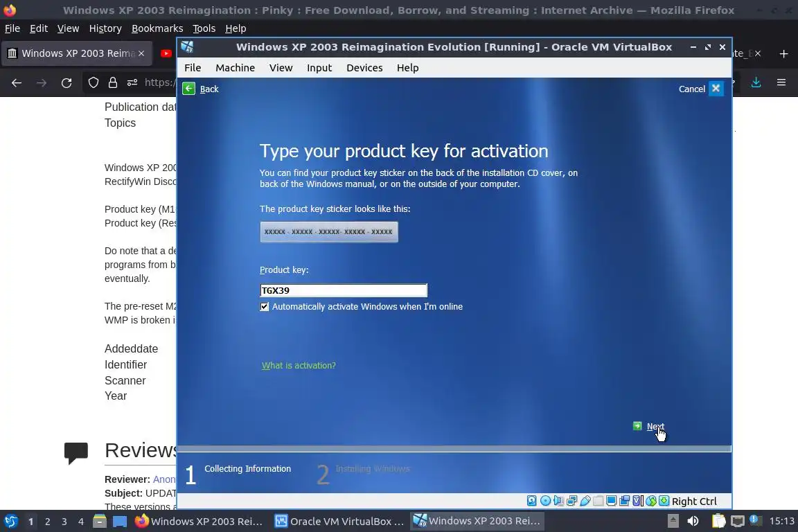Screen dimensions: 798x532
Task: Click the sample product key sticker image
Action: click(x=329, y=231)
